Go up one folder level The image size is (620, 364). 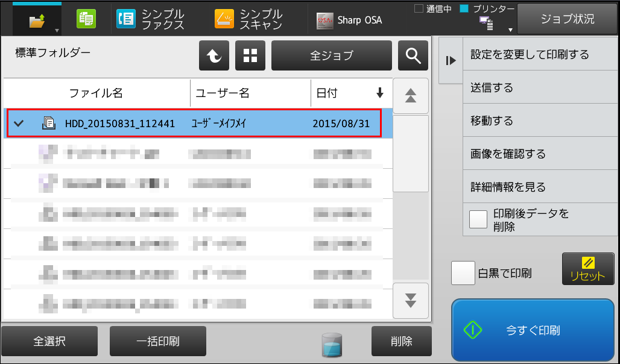tap(214, 55)
